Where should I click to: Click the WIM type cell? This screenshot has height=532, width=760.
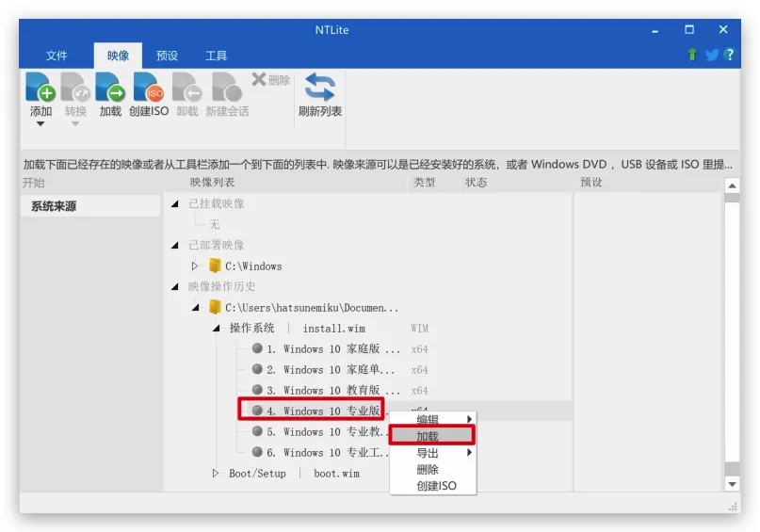point(420,329)
